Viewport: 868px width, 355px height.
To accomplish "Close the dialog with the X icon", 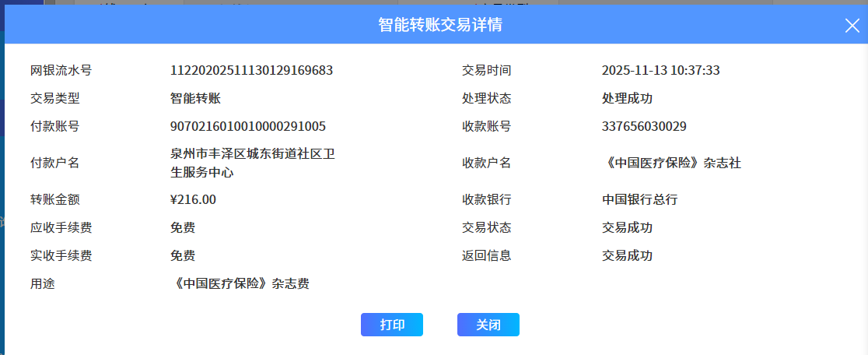I will pos(852,25).
